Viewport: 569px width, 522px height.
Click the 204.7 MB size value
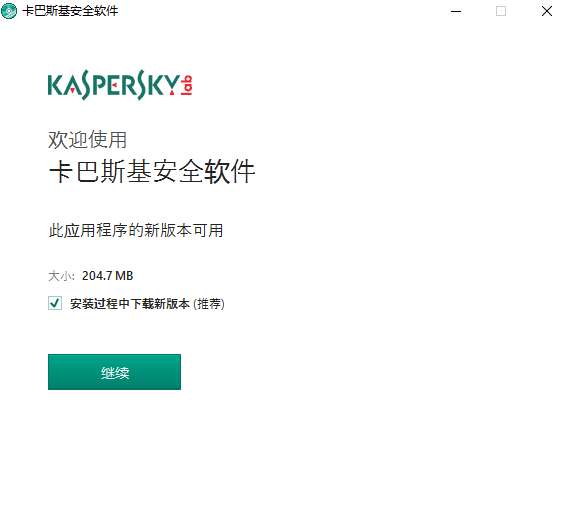click(107, 276)
